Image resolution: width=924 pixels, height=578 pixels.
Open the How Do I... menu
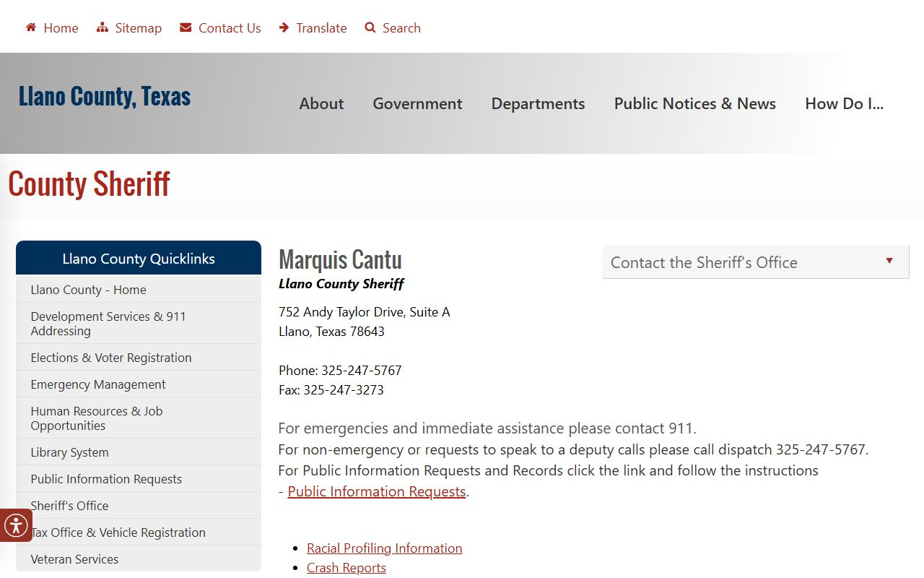click(844, 103)
